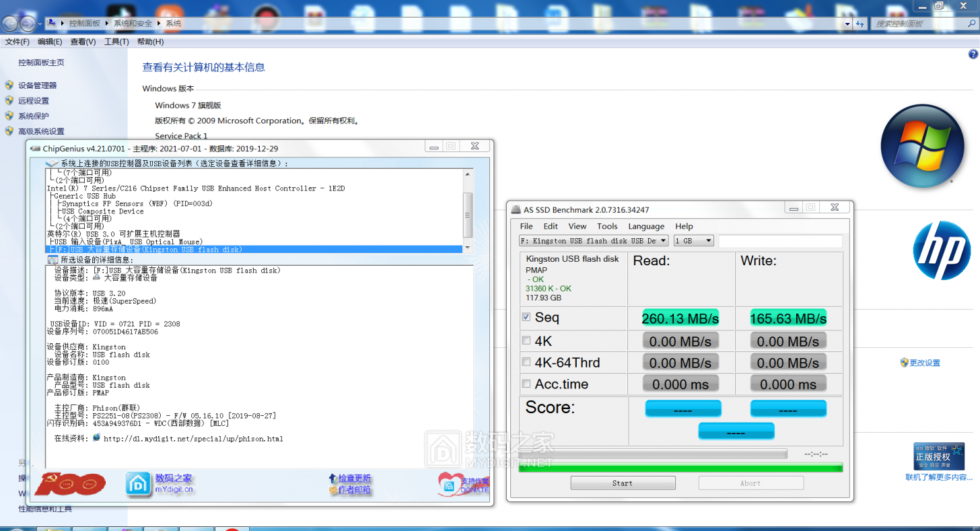Open the phison.html online resource link

click(193, 439)
